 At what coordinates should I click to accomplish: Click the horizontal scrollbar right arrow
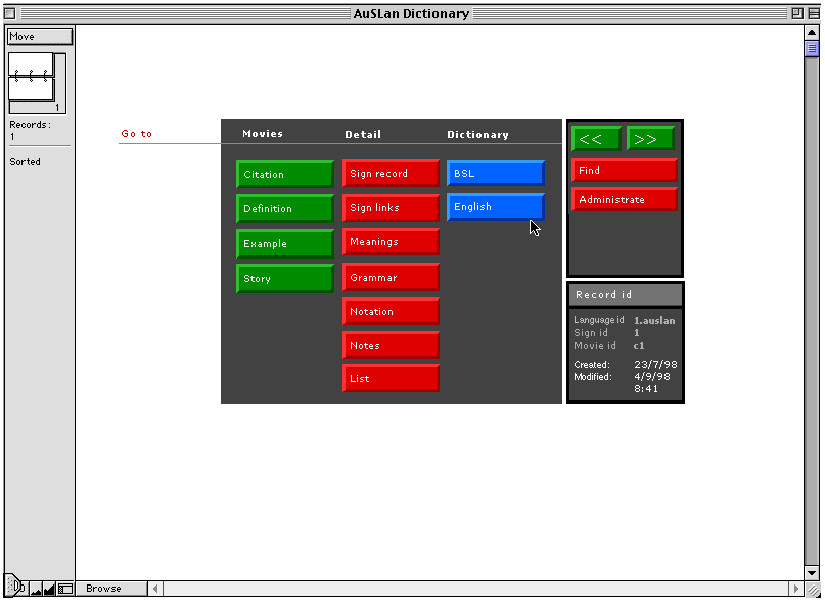click(796, 588)
